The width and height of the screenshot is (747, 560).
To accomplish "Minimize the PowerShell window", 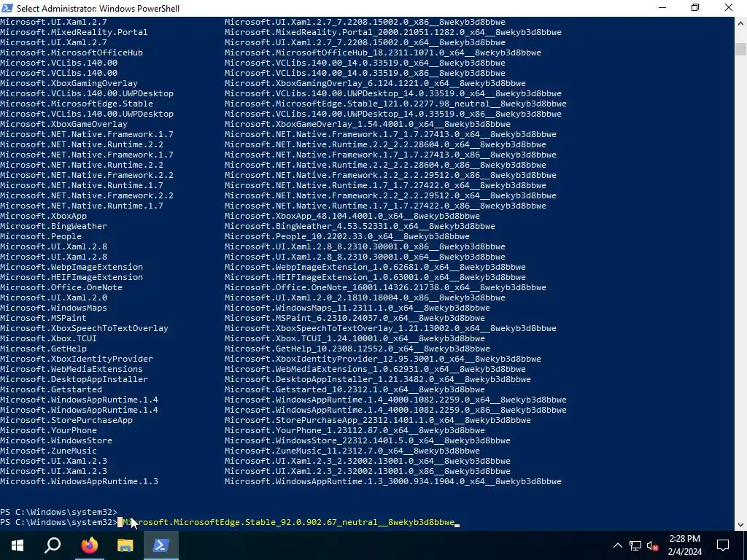I will [x=662, y=8].
